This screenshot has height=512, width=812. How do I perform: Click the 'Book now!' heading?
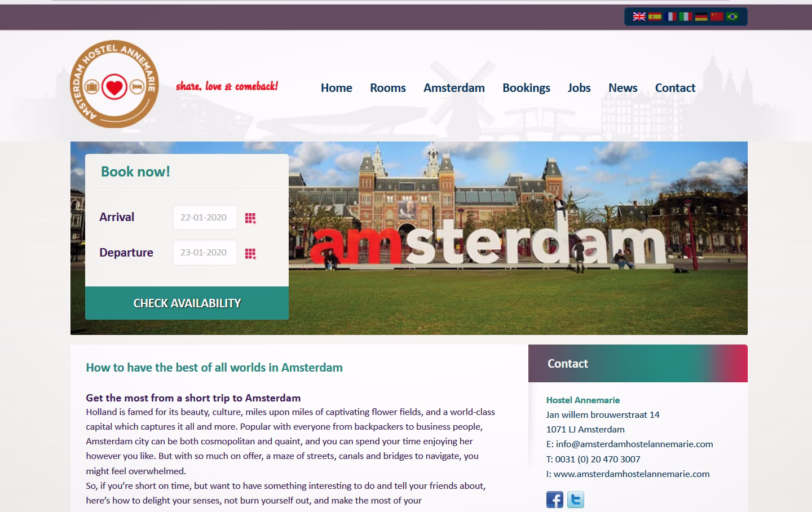click(135, 171)
